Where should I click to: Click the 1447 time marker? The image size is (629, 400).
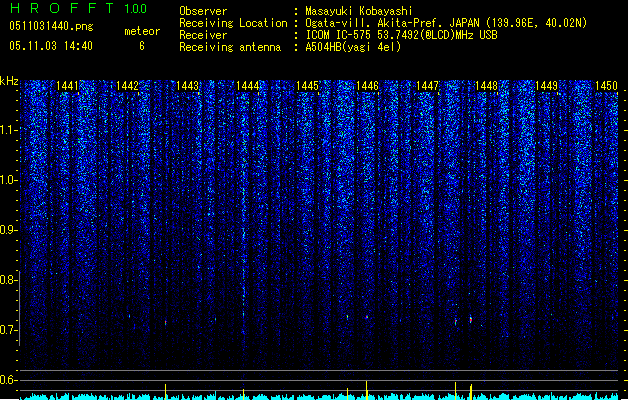click(x=427, y=85)
